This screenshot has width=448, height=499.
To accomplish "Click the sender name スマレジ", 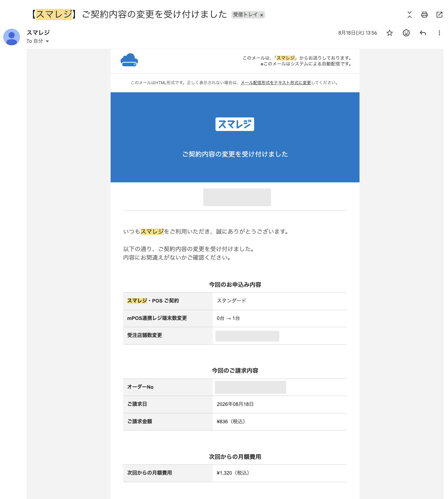I will pos(38,33).
